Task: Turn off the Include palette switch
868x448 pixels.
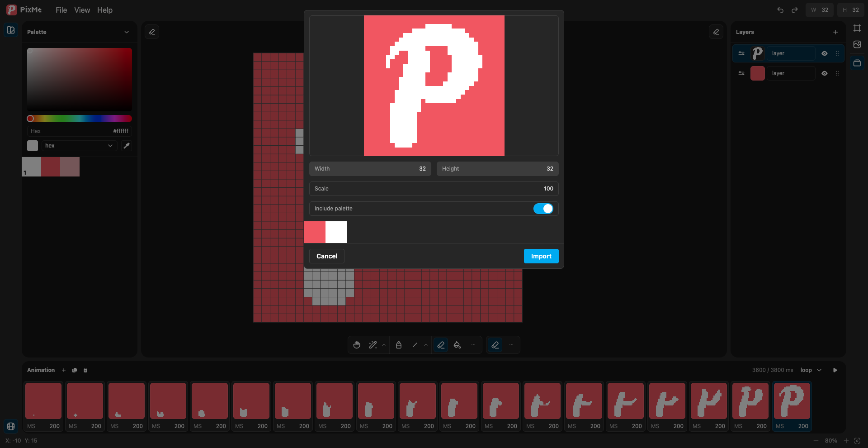Action: (543, 209)
